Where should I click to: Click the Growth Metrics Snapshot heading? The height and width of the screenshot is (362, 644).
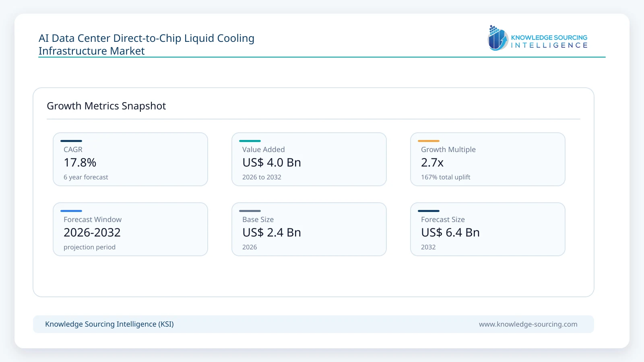(106, 106)
